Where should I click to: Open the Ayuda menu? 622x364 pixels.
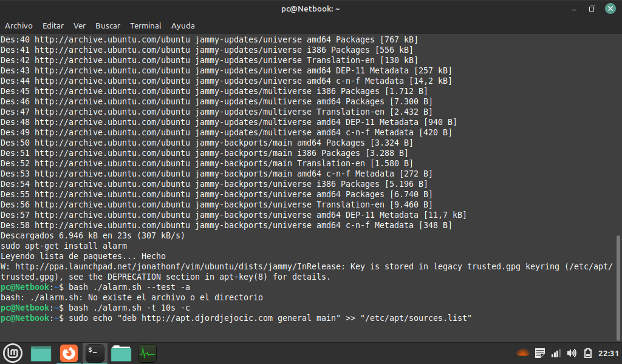point(183,25)
